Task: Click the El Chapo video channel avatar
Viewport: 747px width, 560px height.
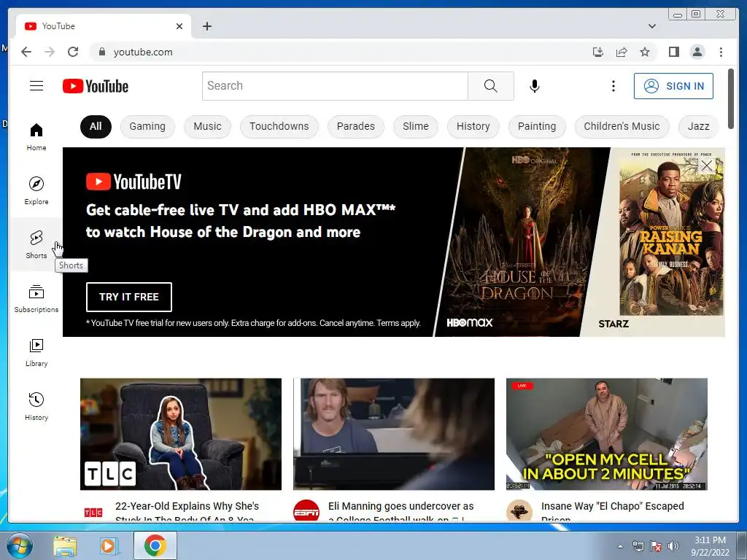Action: pos(519,511)
